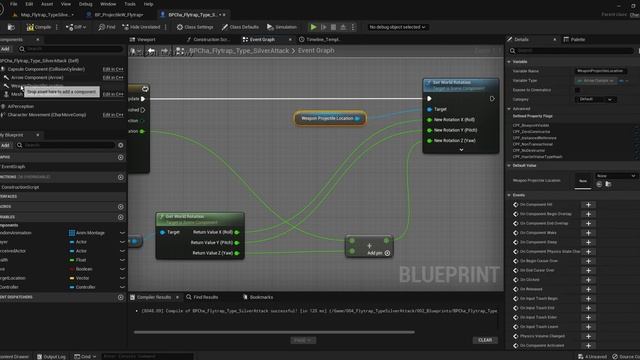Open the Help menu
The width and height of the screenshot is (640, 360).
149,4
